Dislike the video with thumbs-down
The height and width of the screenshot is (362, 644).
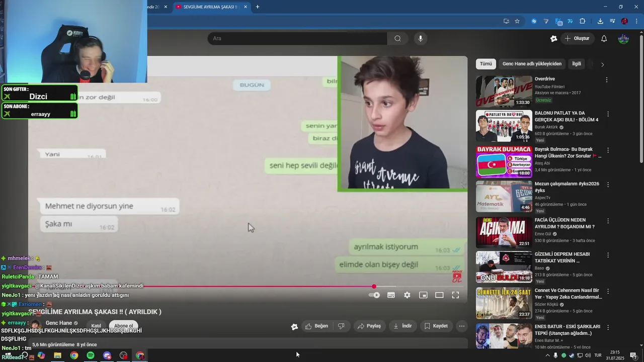pyautogui.click(x=341, y=326)
